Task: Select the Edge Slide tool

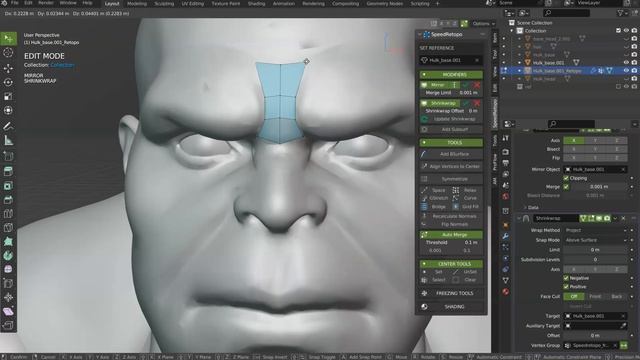Action: 8,283
